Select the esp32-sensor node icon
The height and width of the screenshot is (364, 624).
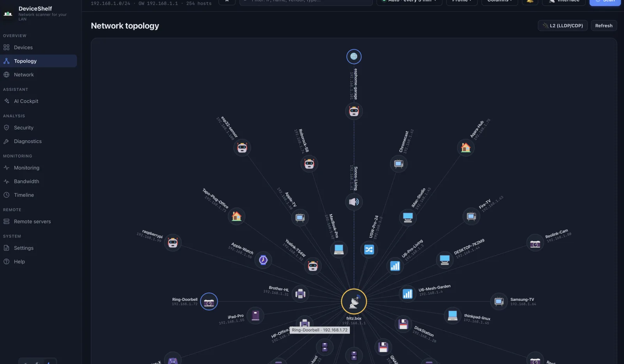242,148
